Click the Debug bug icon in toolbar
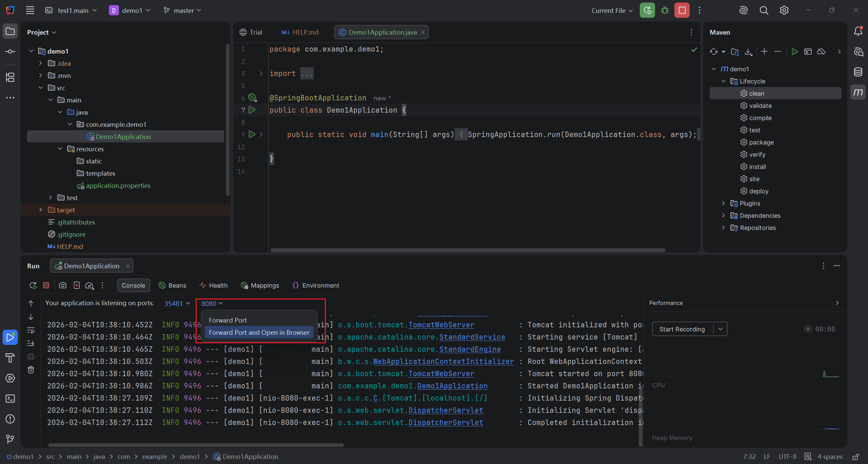868x464 pixels. [665, 11]
